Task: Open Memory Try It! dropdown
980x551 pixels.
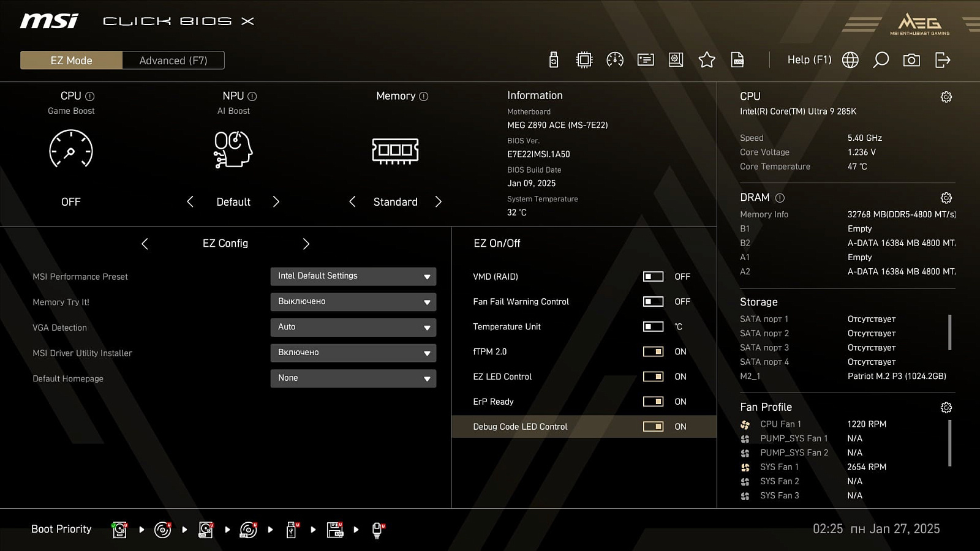Action: 353,302
